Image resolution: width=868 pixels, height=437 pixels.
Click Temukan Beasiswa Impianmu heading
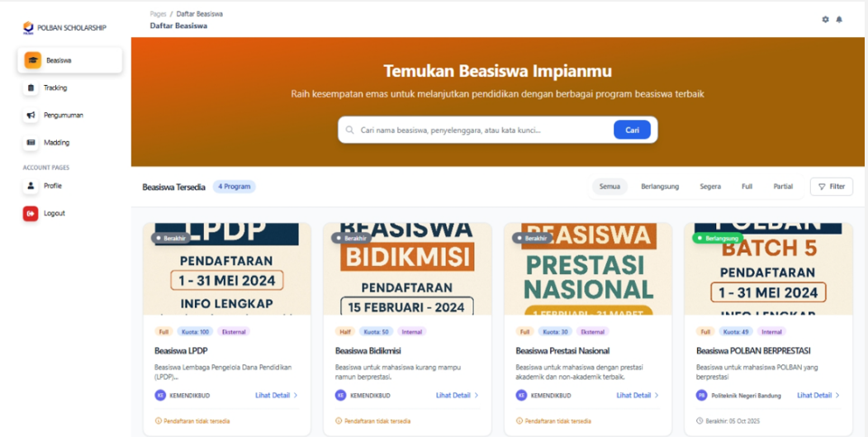point(498,71)
